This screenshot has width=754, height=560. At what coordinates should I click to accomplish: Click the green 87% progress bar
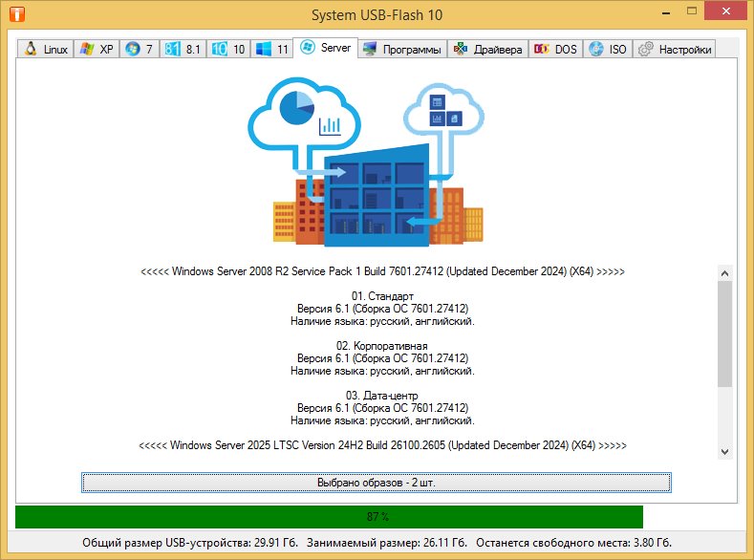pos(329,517)
